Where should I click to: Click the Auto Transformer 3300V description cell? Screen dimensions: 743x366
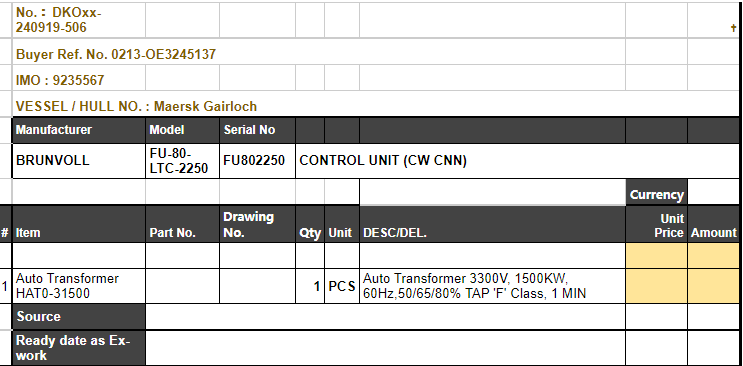tap(492, 286)
